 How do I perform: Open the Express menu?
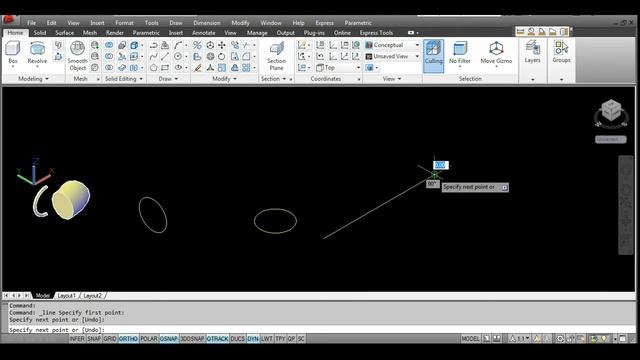pos(324,23)
